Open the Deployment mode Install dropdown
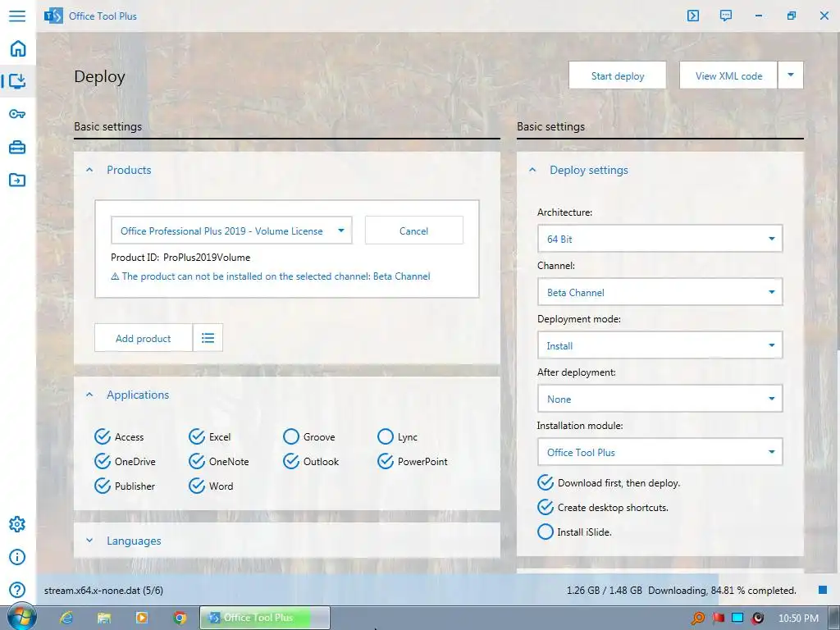The width and height of the screenshot is (840, 630). click(660, 345)
